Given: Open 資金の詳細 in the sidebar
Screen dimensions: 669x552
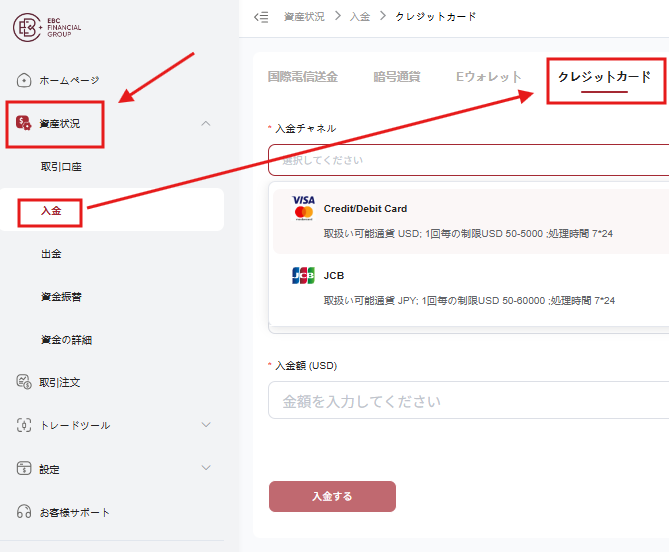Looking at the screenshot, I should coord(66,340).
